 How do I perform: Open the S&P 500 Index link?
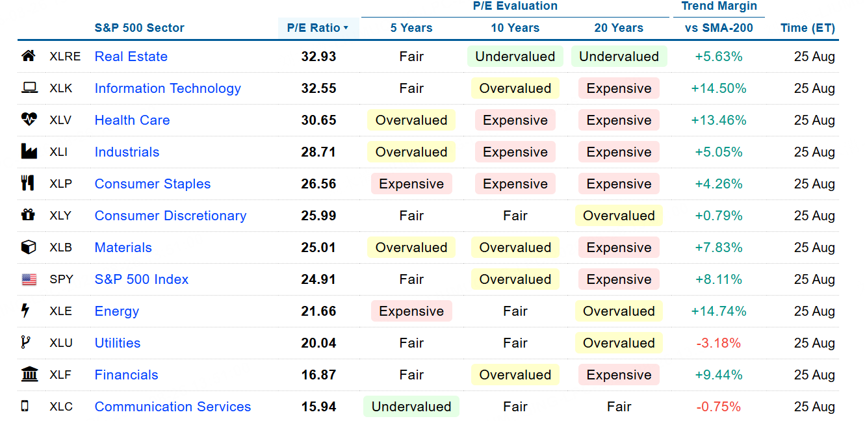tap(142, 279)
